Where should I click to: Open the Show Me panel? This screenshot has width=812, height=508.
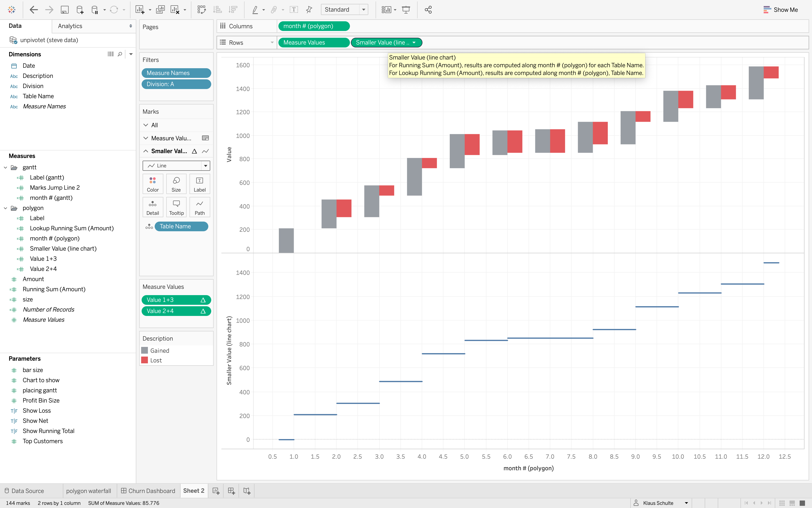click(780, 10)
